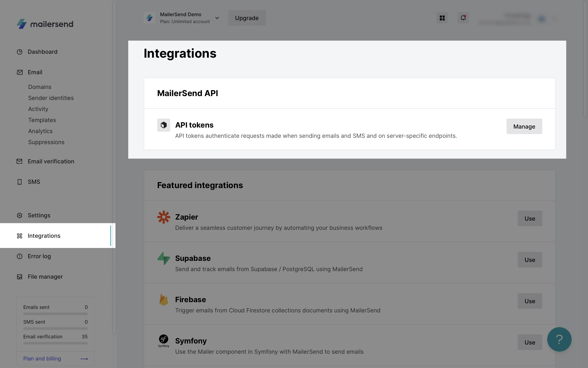
Task: Open the Error log page
Action: 39,256
